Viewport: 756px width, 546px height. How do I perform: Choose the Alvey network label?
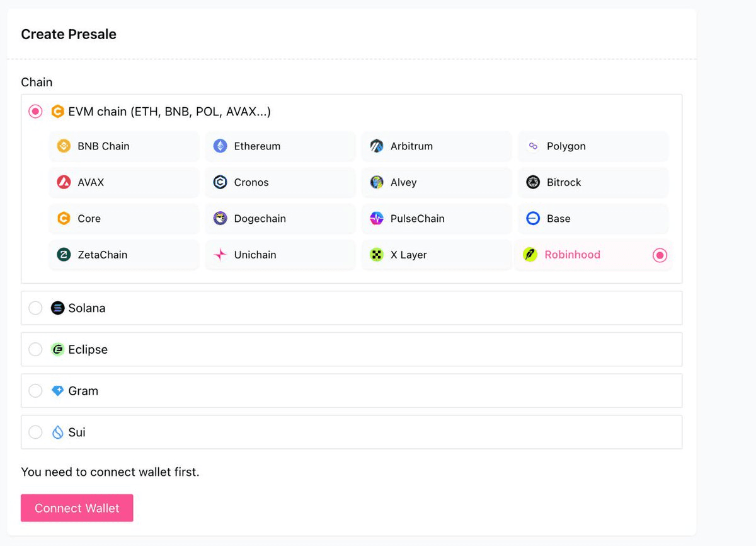403,182
